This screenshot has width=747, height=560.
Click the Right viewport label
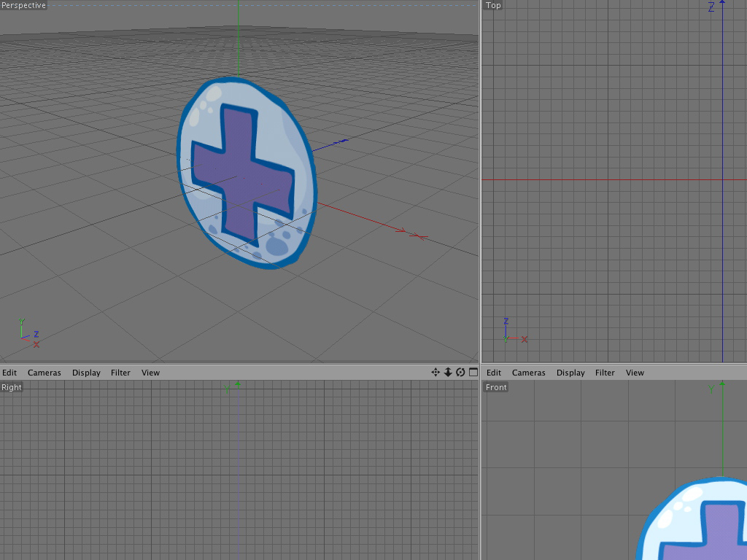(12, 387)
